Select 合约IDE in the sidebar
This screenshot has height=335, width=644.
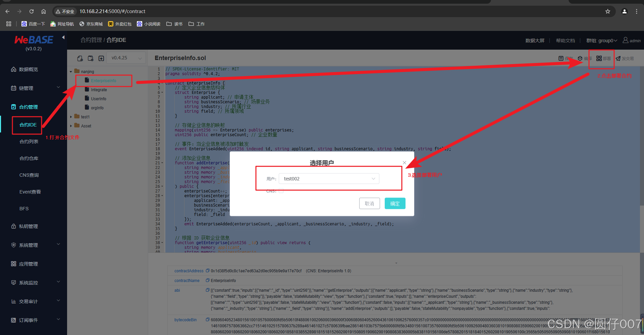[x=28, y=125]
